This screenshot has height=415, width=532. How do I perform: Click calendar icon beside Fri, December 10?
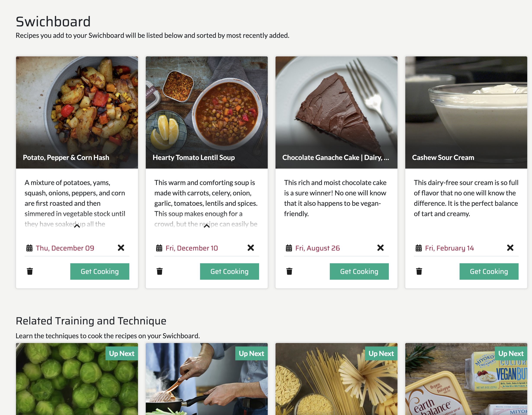click(159, 248)
